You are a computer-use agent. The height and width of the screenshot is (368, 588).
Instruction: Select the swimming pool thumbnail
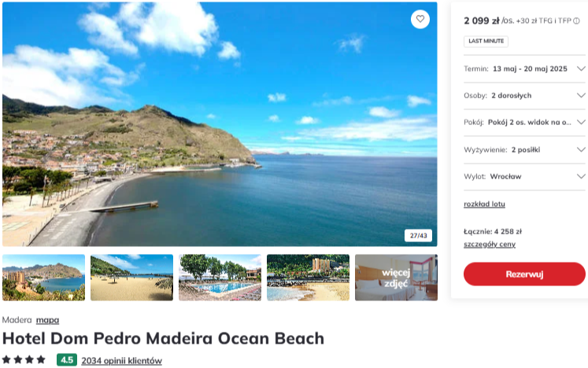click(x=220, y=278)
